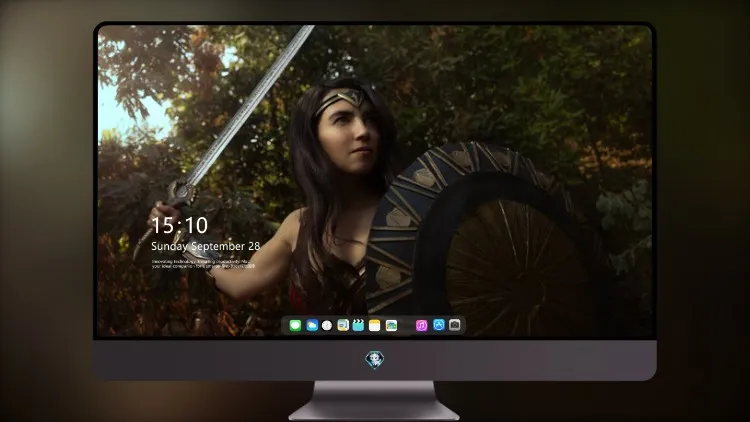The image size is (750, 422).
Task: Click the Sunday September 28 date text
Action: coord(206,246)
